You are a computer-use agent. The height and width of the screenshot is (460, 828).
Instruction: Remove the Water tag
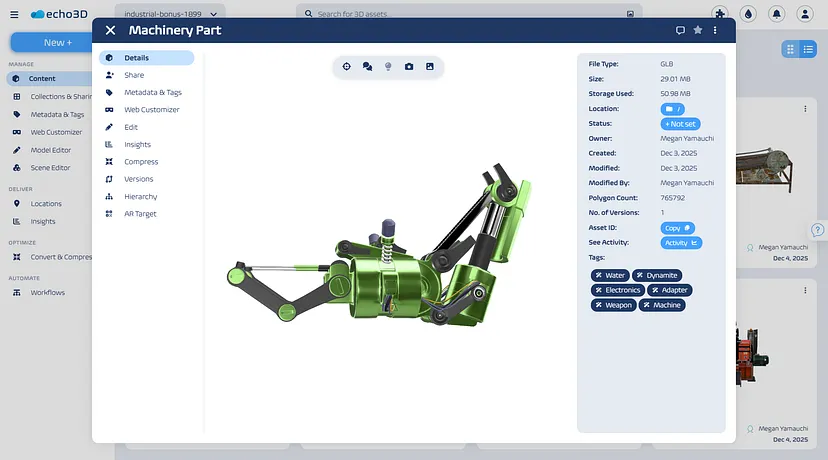598,275
